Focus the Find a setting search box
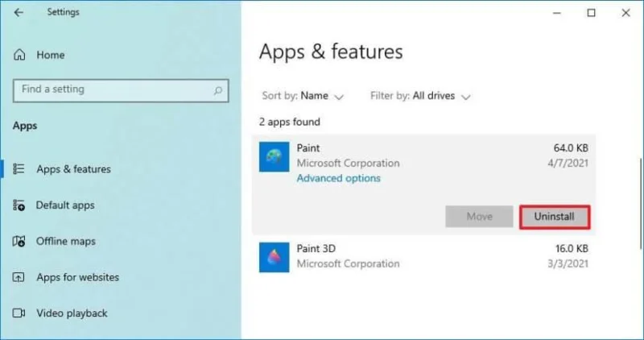The height and width of the screenshot is (340, 644). (121, 90)
